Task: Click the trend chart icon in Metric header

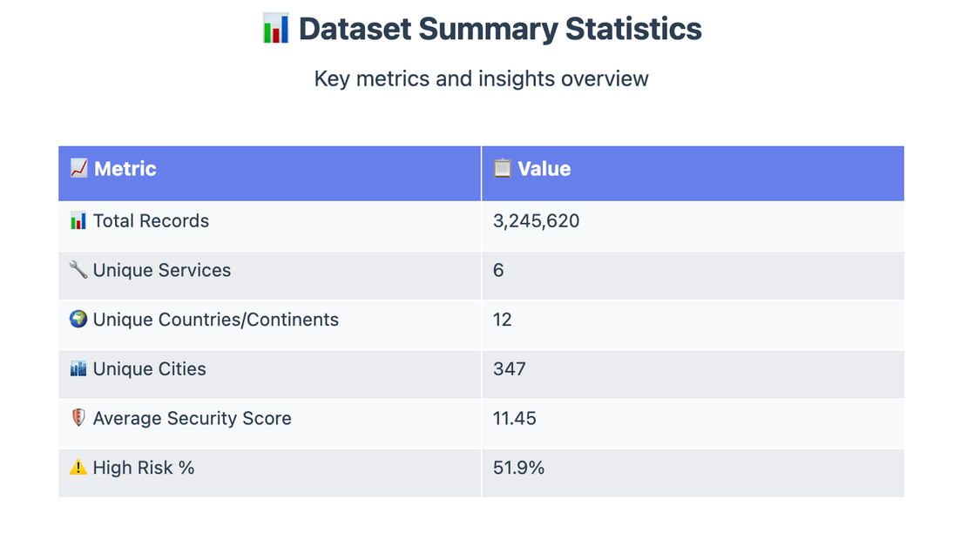Action: click(x=78, y=168)
